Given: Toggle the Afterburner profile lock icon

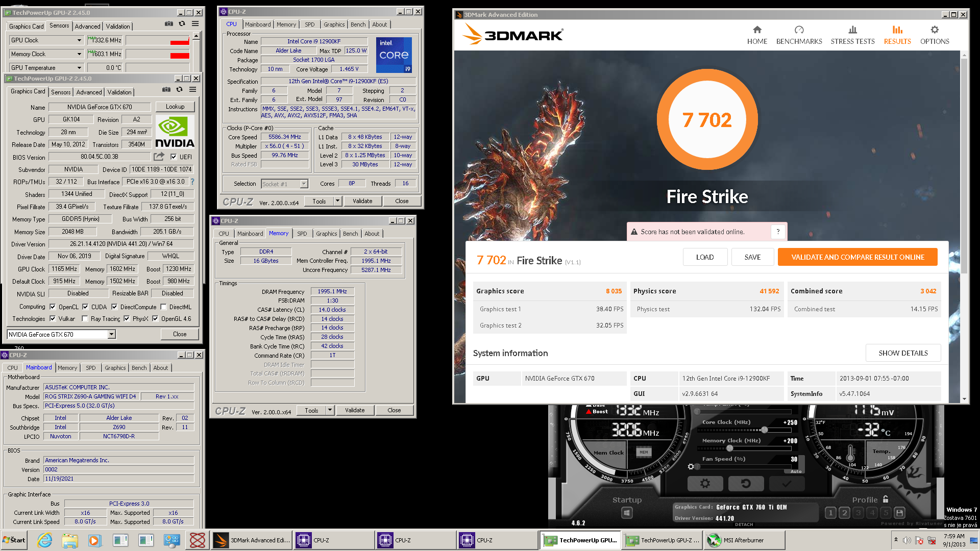Looking at the screenshot, I should 886,499.
